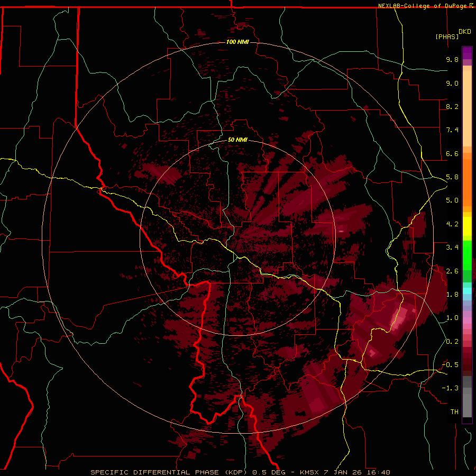Click the KMSX station identifier
The width and height of the screenshot is (476, 476).
pyautogui.click(x=310, y=472)
